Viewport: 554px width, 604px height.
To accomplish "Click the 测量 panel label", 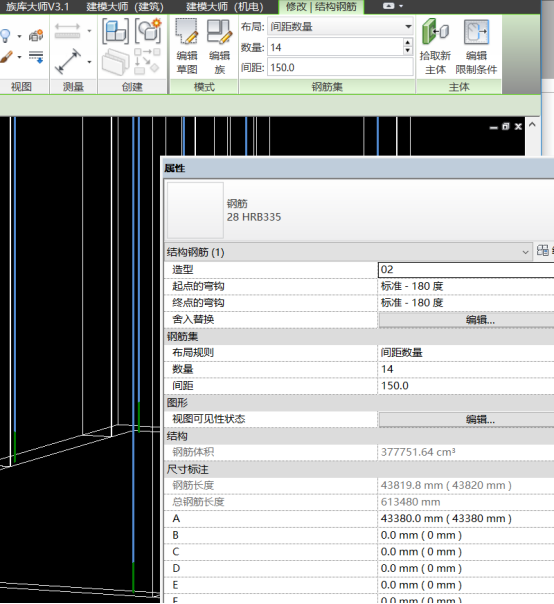I will tap(73, 87).
